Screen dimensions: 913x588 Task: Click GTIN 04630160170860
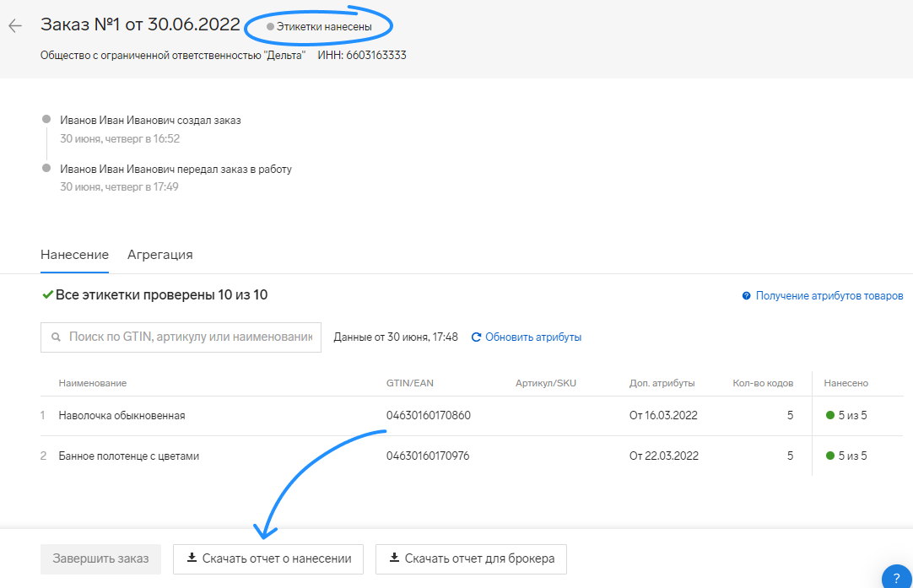tap(428, 416)
